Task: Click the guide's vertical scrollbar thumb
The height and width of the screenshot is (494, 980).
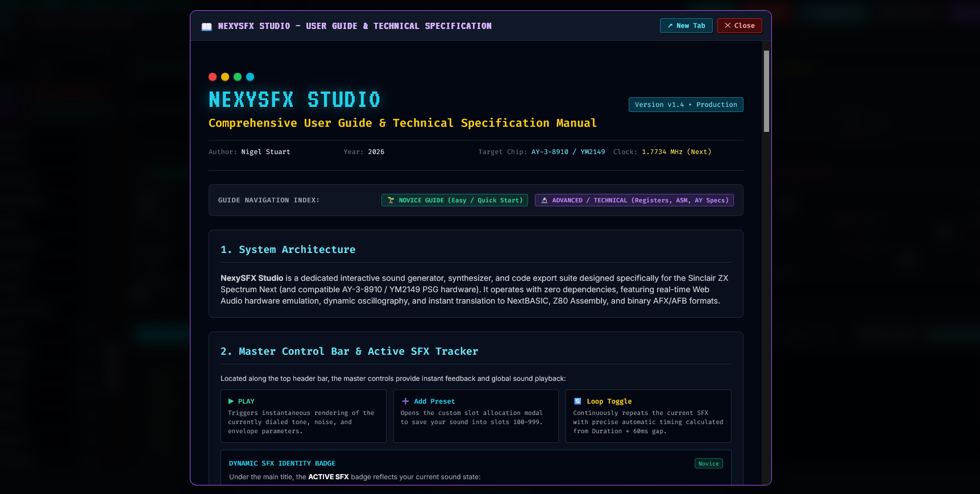Action: (766, 91)
